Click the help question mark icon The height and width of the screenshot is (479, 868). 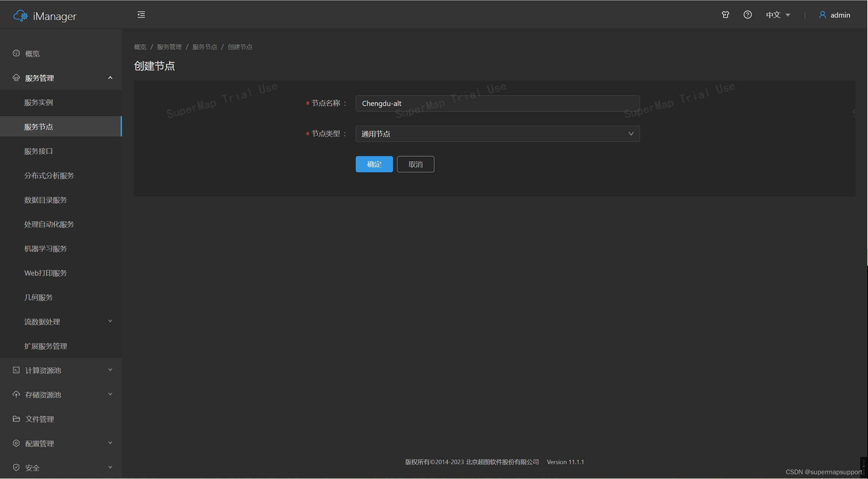pyautogui.click(x=748, y=15)
